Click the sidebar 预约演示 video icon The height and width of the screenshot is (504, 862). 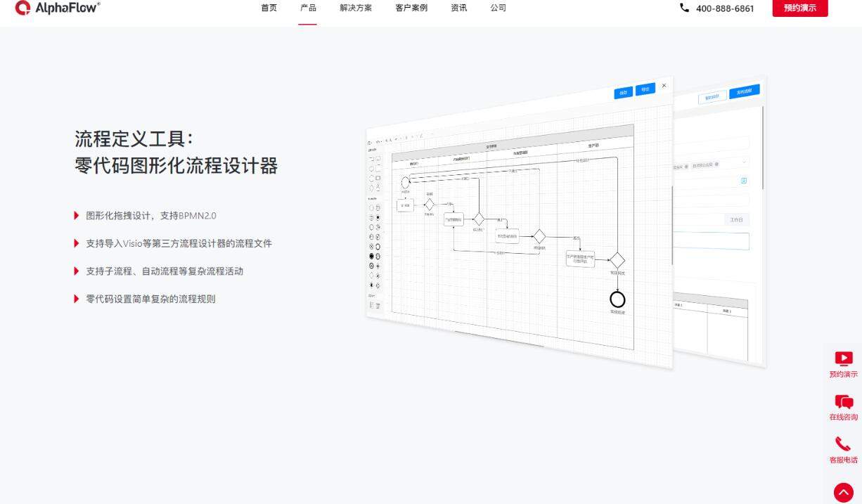(844, 358)
